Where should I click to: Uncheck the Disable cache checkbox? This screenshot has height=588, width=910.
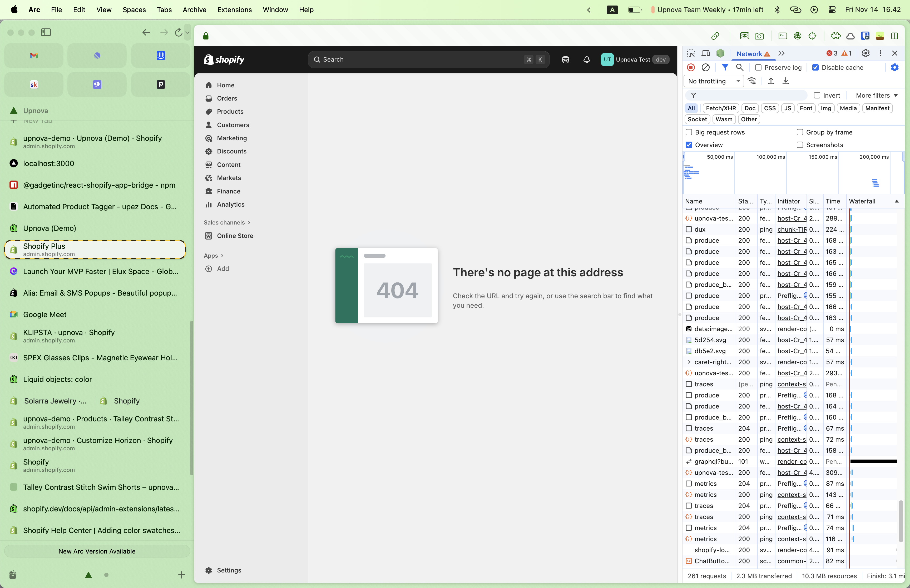(815, 68)
